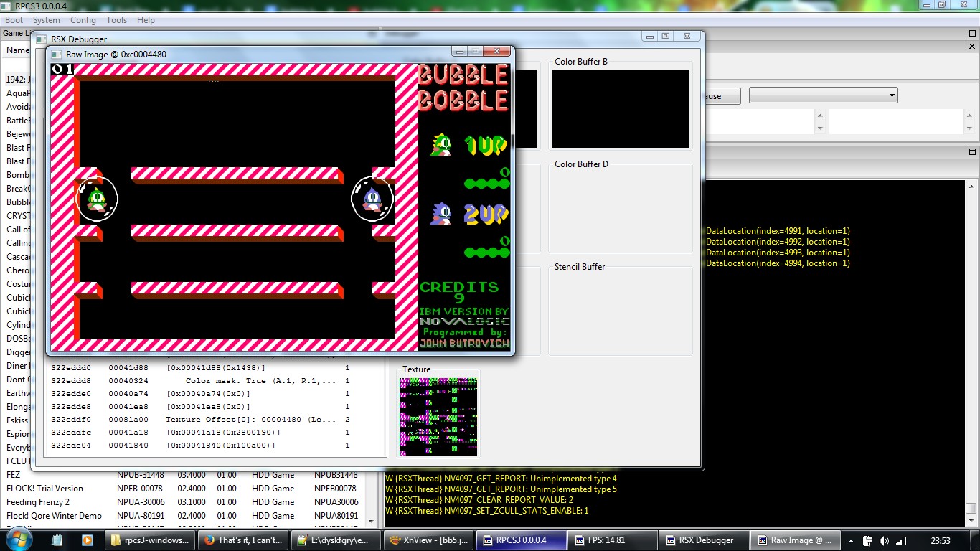Click the Windows Start orb

tap(17, 540)
